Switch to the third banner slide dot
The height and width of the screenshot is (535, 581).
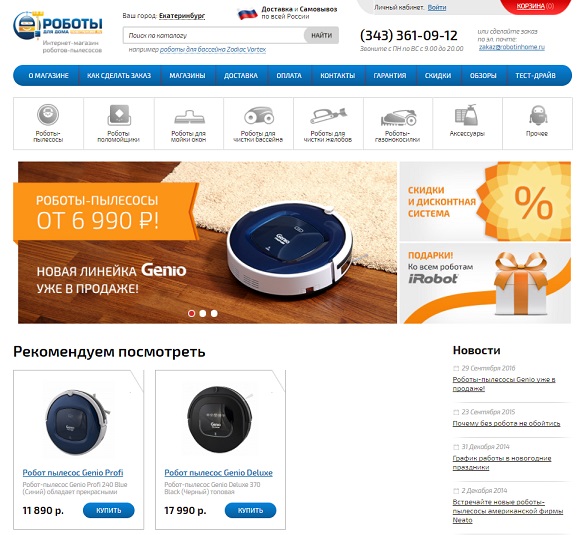[x=214, y=313]
